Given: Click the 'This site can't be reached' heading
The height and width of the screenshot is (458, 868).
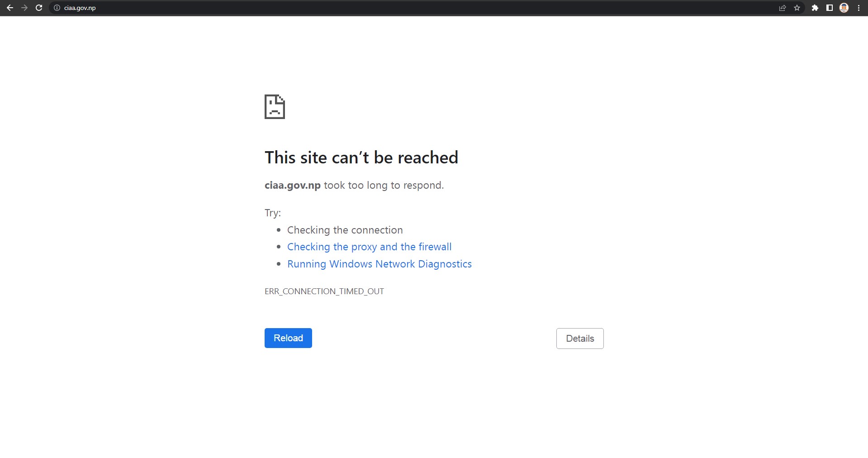Looking at the screenshot, I should pyautogui.click(x=361, y=157).
